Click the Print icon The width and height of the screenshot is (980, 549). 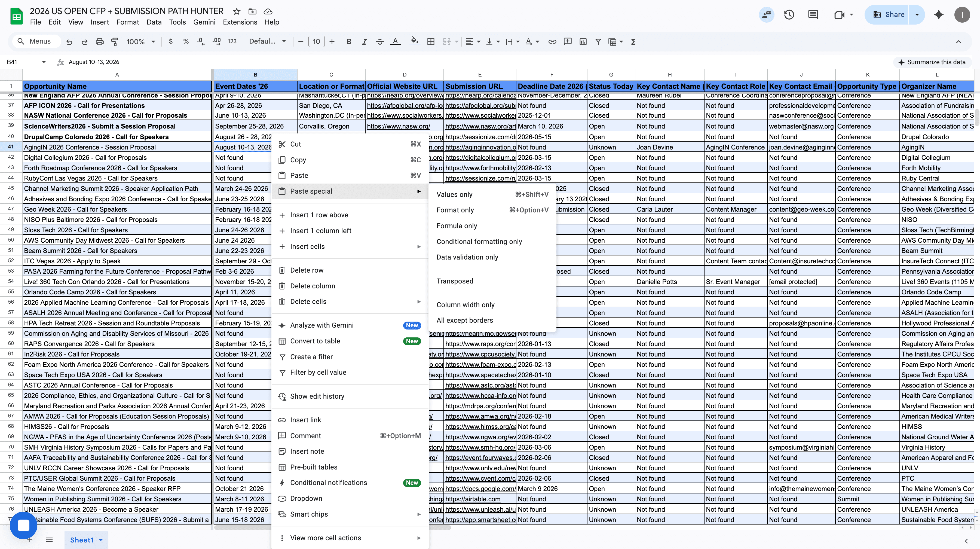click(x=100, y=41)
